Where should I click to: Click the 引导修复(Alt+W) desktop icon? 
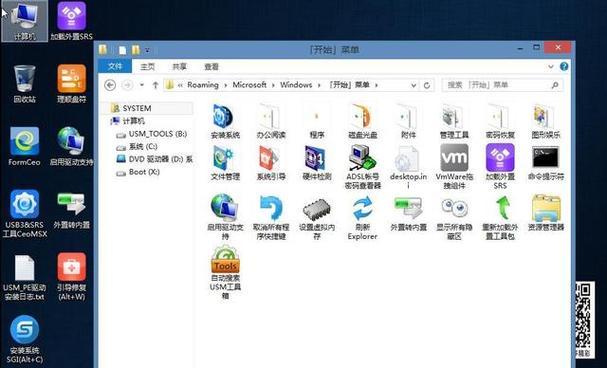(x=72, y=277)
